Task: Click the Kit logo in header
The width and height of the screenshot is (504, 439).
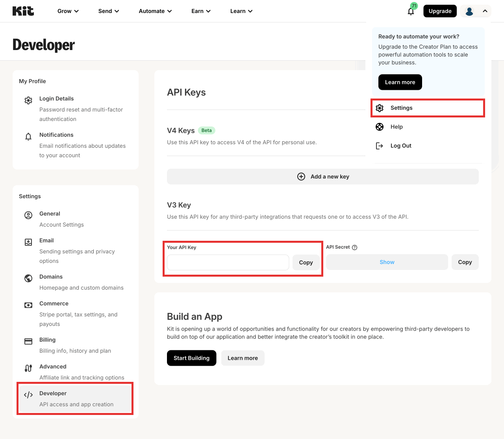Action: tap(23, 11)
